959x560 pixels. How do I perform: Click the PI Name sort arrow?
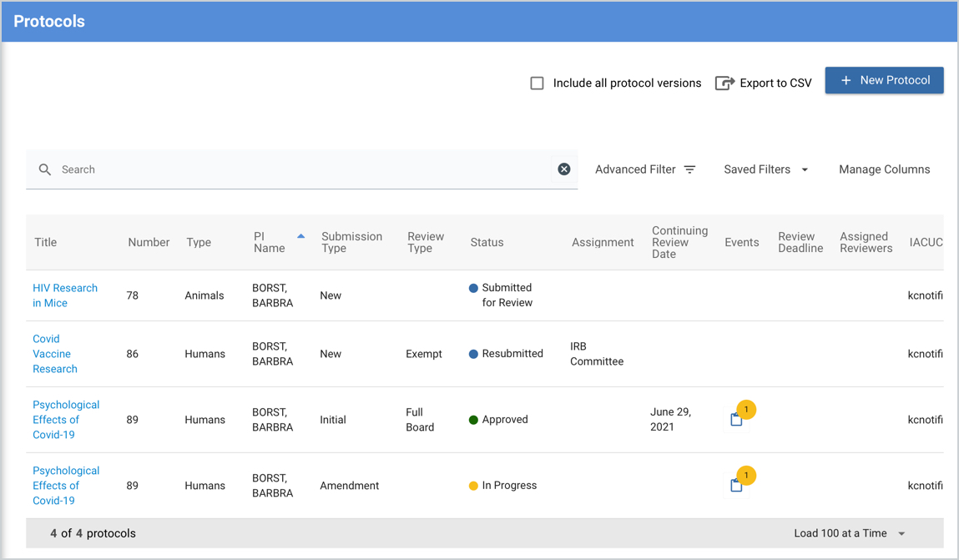(x=301, y=236)
